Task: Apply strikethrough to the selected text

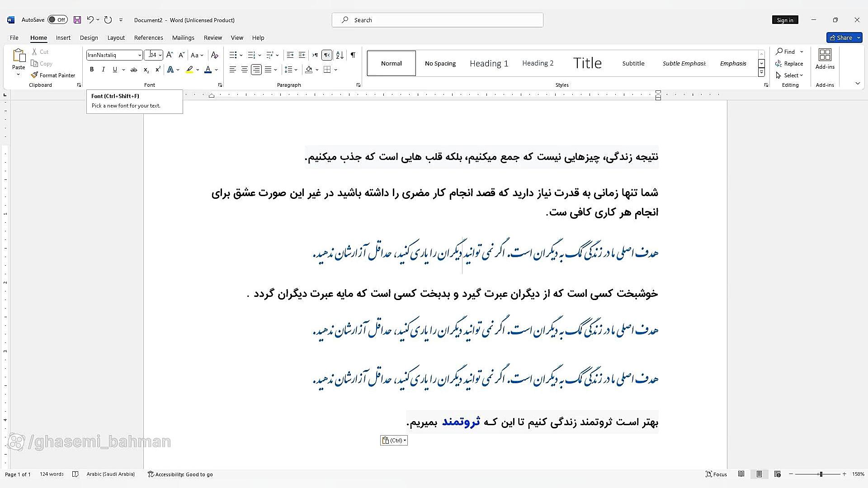Action: point(133,70)
